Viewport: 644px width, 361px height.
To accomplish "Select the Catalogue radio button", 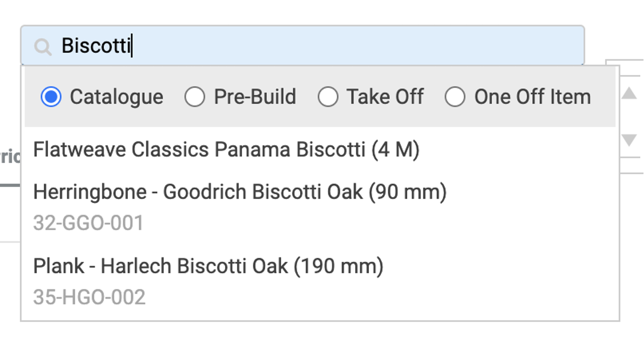I will (x=51, y=97).
